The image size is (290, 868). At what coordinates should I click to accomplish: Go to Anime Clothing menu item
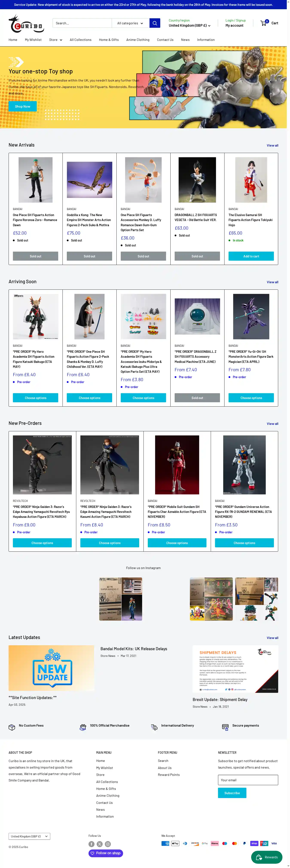click(138, 40)
